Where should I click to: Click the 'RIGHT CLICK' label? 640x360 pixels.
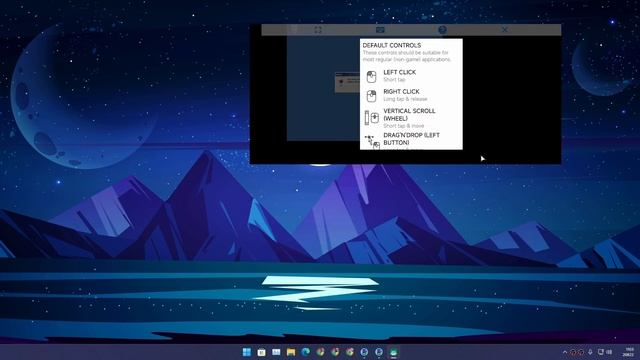tap(401, 92)
